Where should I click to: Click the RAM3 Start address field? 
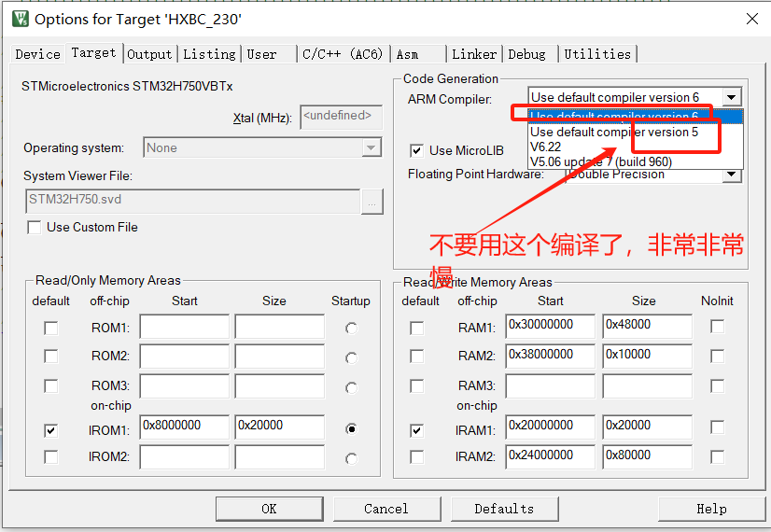550,386
